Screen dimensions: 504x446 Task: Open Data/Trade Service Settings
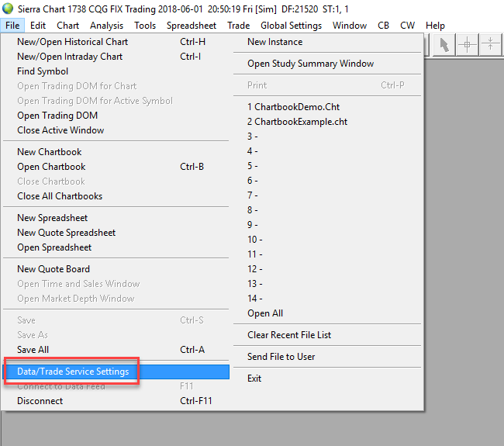pyautogui.click(x=73, y=372)
